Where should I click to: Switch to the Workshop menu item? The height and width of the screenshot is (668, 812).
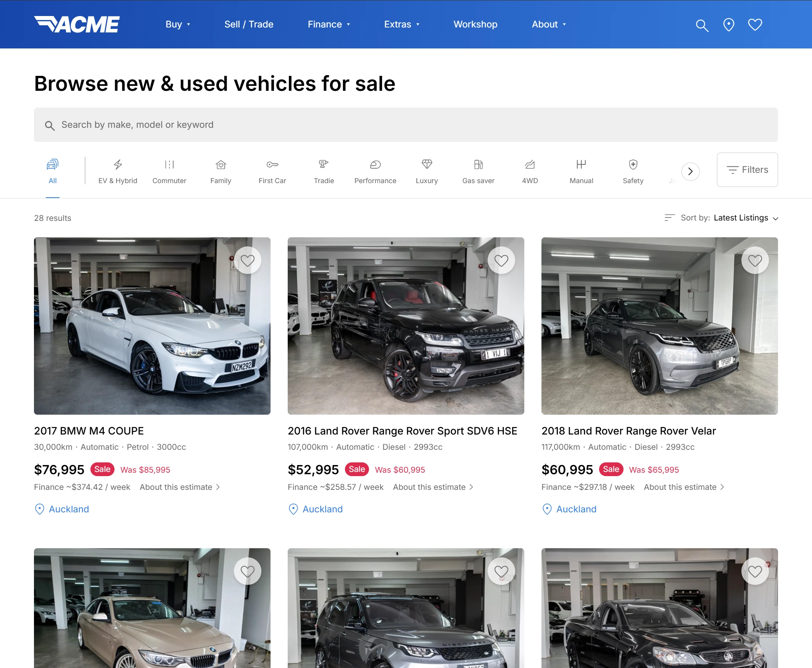pyautogui.click(x=475, y=24)
